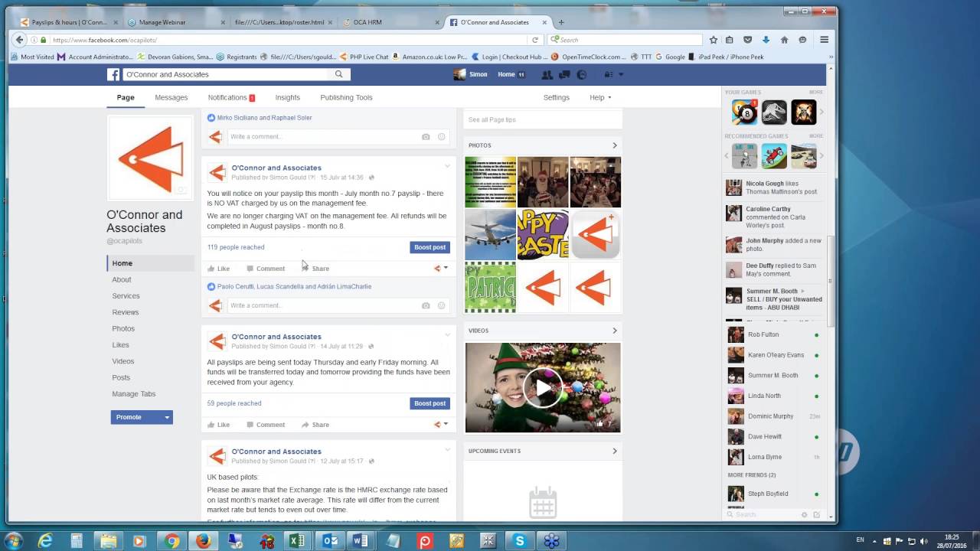Save page to Pocket icon
The height and width of the screenshot is (551, 980).
point(748,40)
